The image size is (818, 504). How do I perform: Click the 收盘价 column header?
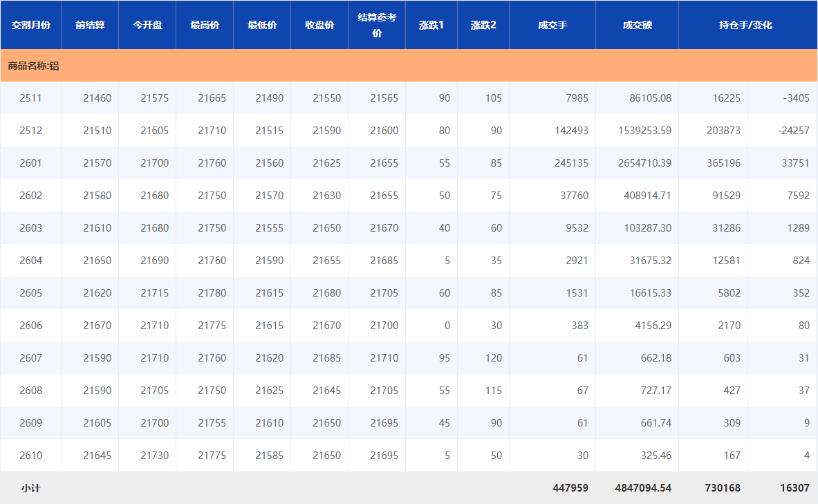click(319, 25)
